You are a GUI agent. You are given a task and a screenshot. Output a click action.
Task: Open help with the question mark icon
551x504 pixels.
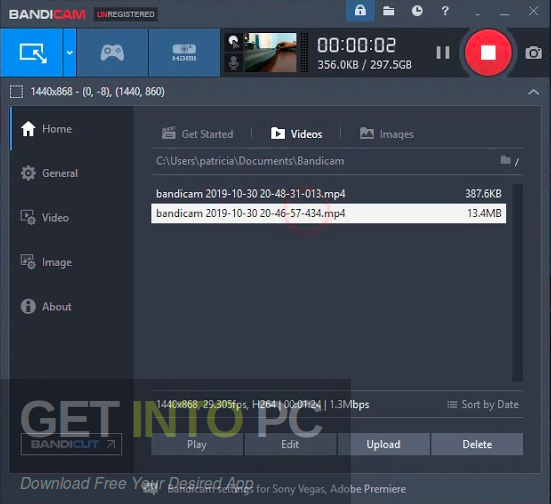coord(445,11)
